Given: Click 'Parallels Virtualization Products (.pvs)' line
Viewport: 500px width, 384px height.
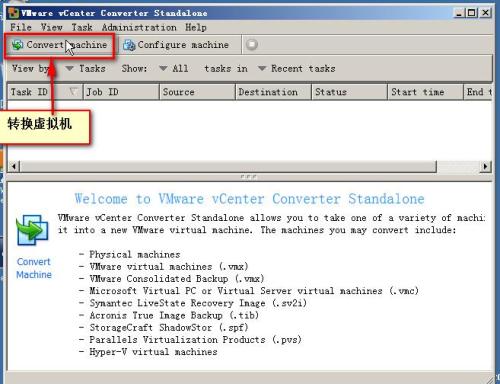Looking at the screenshot, I should (x=195, y=340).
